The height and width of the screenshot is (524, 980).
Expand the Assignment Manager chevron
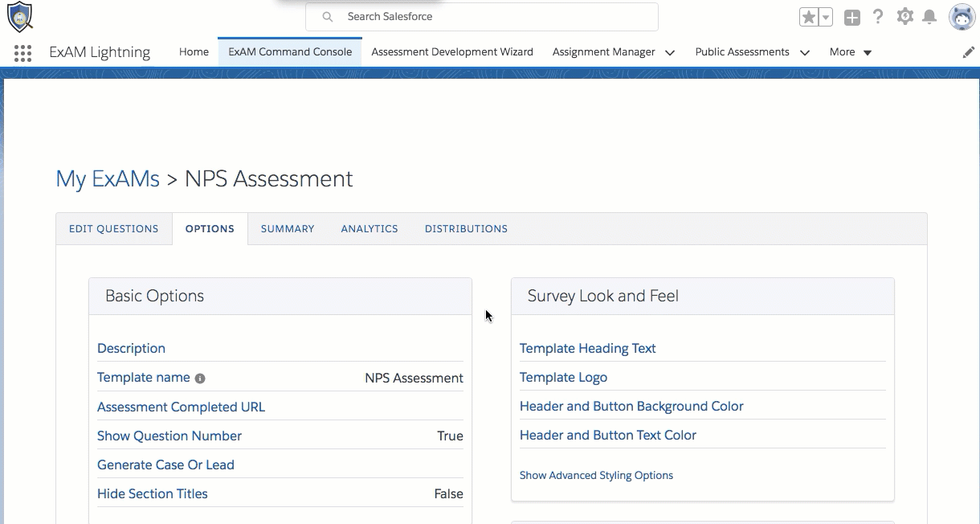click(x=670, y=53)
